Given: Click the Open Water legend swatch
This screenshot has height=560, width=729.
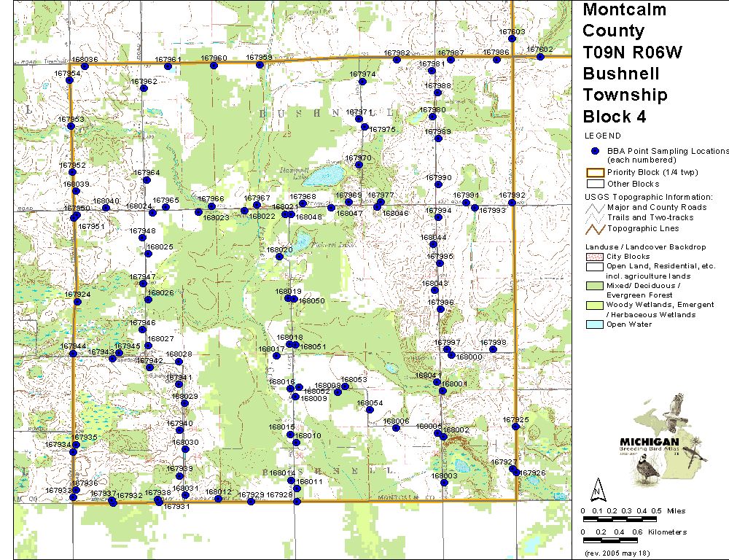Looking at the screenshot, I should coord(595,324).
